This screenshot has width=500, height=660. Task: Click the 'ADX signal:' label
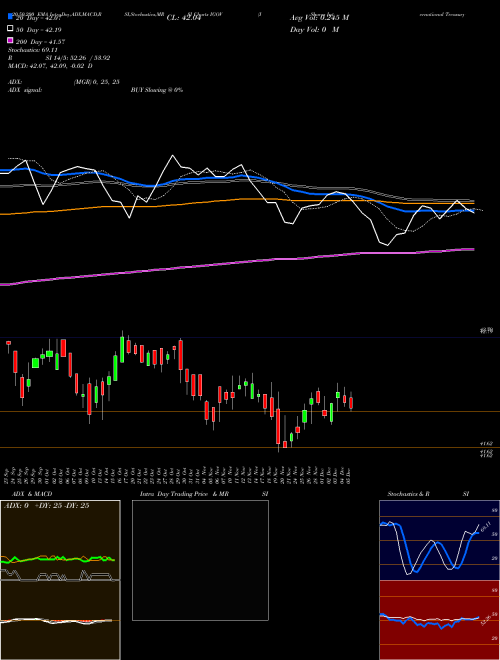pyautogui.click(x=25, y=90)
